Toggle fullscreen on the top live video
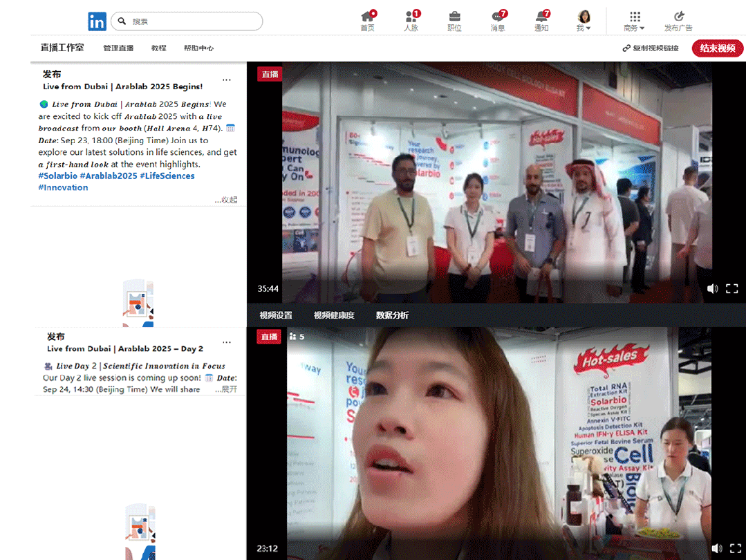This screenshot has width=746, height=560. point(731,289)
